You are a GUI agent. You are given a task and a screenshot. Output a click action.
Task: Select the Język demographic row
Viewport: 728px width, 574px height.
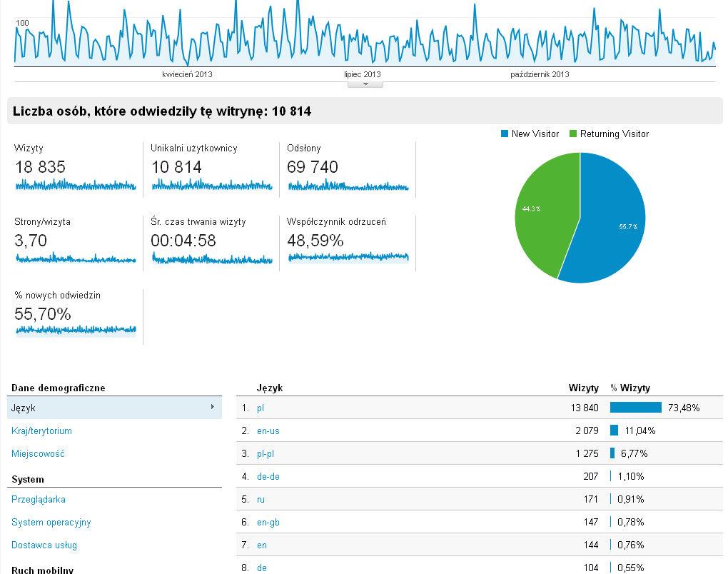114,408
